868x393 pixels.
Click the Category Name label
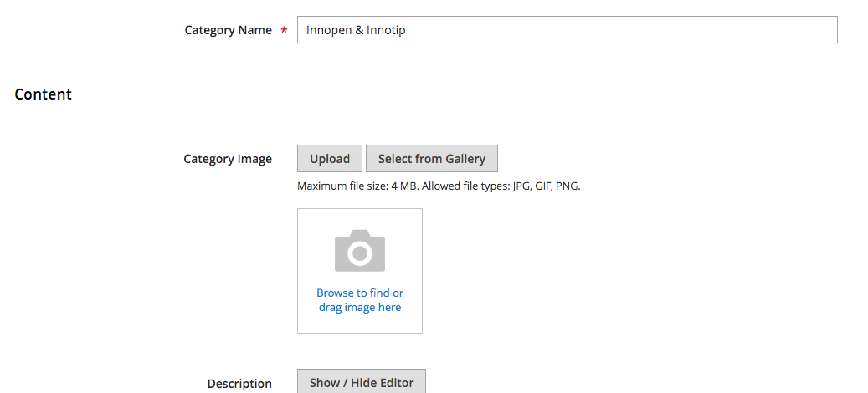coord(228,30)
